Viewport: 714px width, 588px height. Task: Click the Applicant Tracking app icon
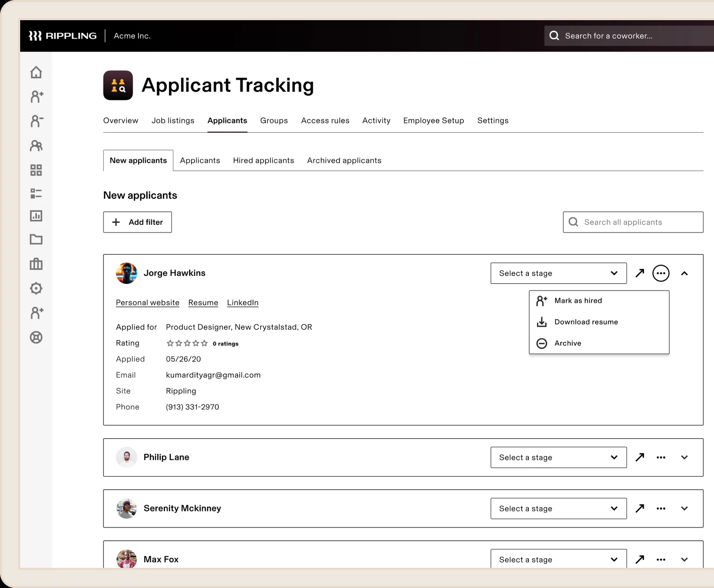tap(118, 85)
